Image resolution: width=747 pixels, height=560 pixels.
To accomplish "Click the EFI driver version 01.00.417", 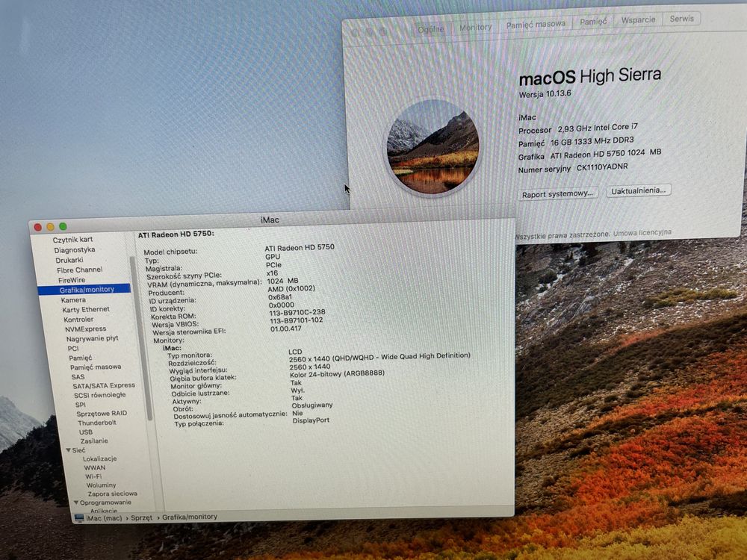I will point(286,329).
